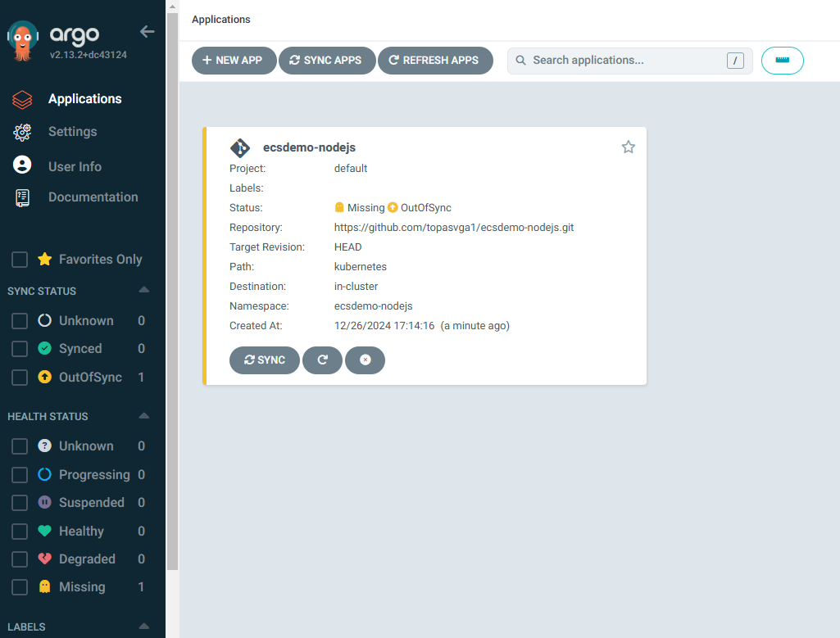
Task: Focus the Search applications field
Action: coord(630,61)
